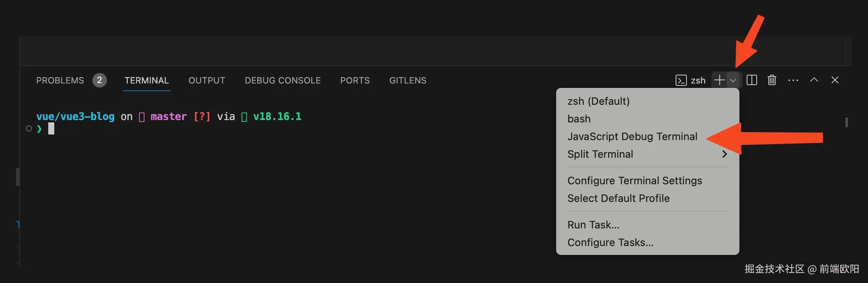This screenshot has width=868, height=283.
Task: Maximize the panel with the chevron icon
Action: pos(814,80)
